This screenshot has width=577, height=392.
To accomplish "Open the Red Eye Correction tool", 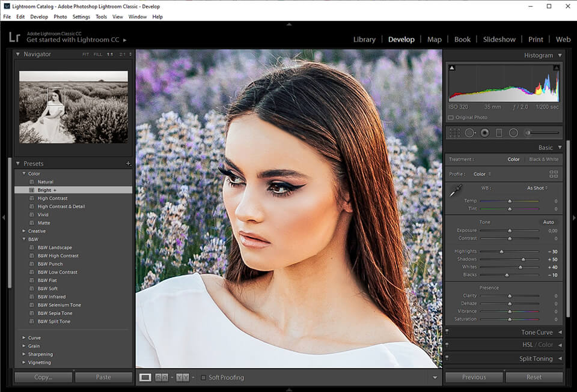I will coord(484,133).
